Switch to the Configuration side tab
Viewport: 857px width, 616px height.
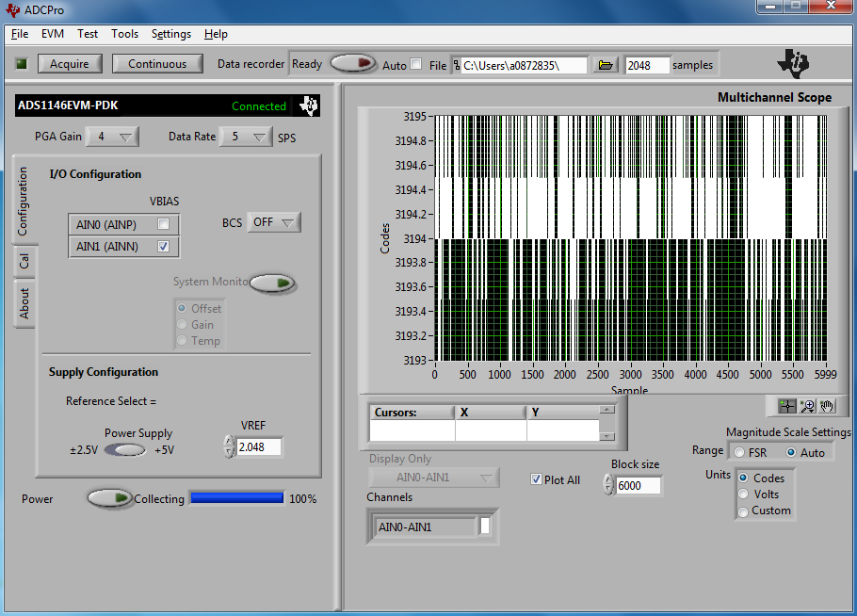23,202
